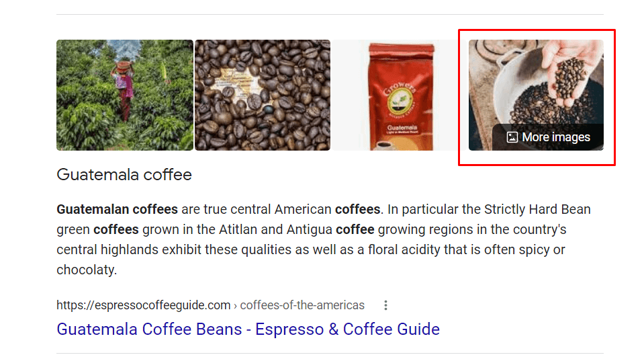Viewport: 644px width, 355px height.
Task: Click the coffee cup on the red bag
Action: coord(384,145)
